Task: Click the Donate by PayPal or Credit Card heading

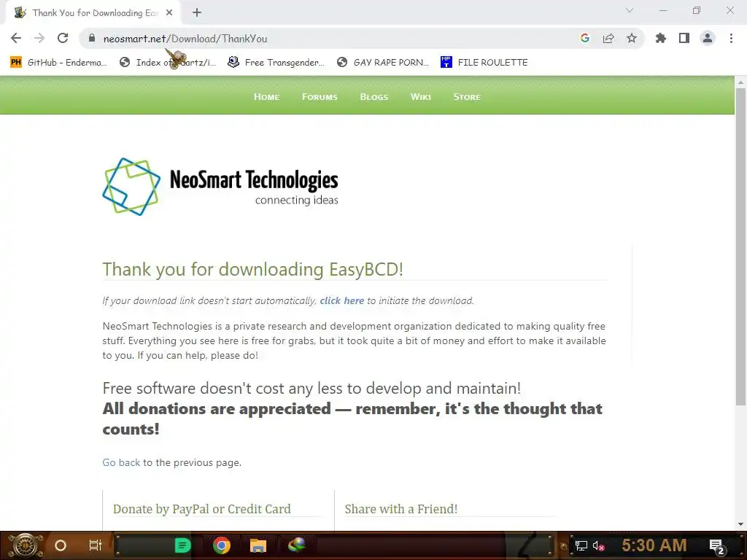Action: [201, 509]
